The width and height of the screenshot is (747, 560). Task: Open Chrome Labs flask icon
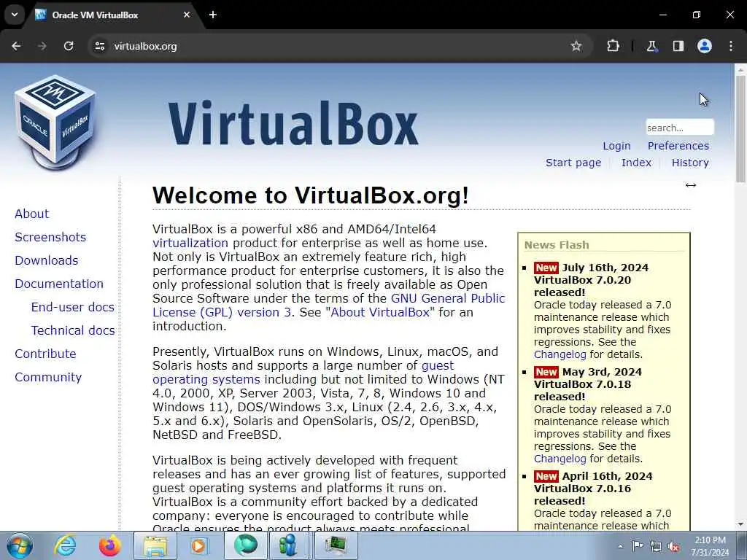(651, 46)
